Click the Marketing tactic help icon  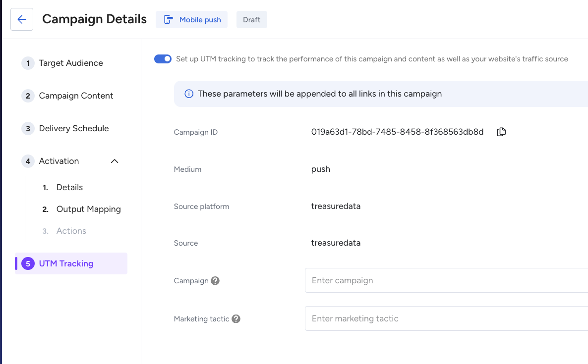[x=236, y=319]
